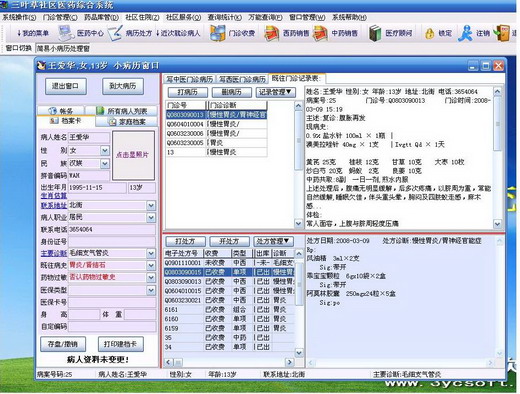This screenshot has width=520, height=394.
Task: Expand the 联系地址 combo box arrow
Action: coord(151,205)
